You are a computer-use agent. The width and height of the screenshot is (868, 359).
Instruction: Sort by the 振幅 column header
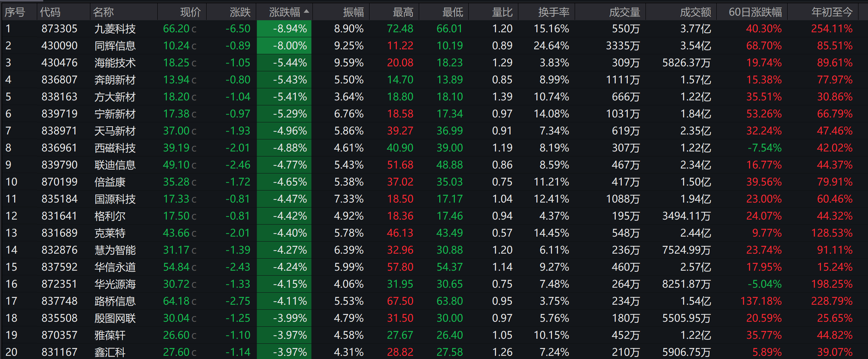[353, 12]
